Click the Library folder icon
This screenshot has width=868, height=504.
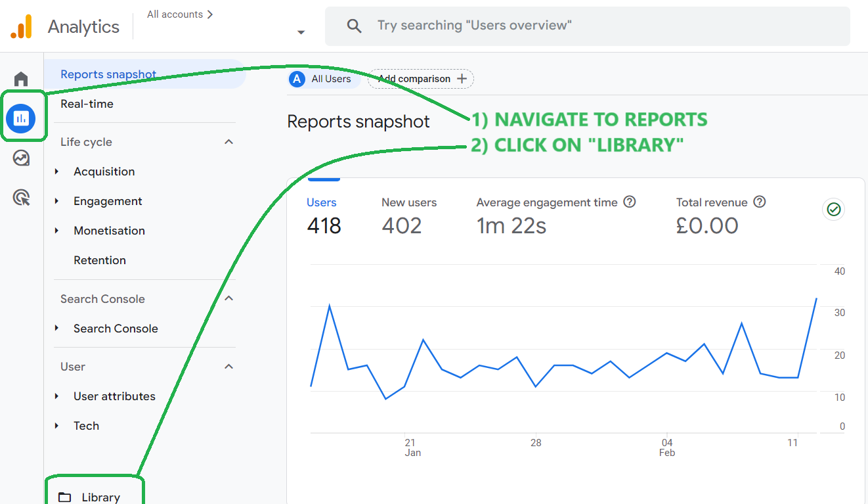pos(64,497)
